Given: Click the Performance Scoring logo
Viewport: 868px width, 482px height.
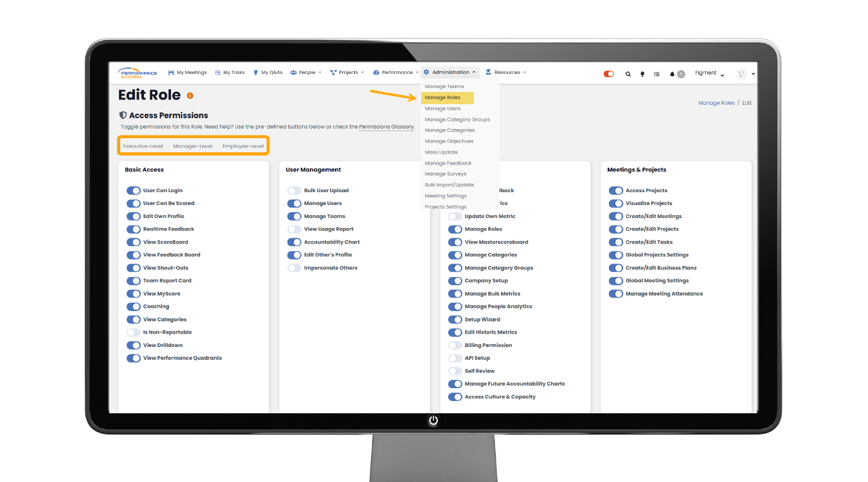Looking at the screenshot, I should point(138,73).
